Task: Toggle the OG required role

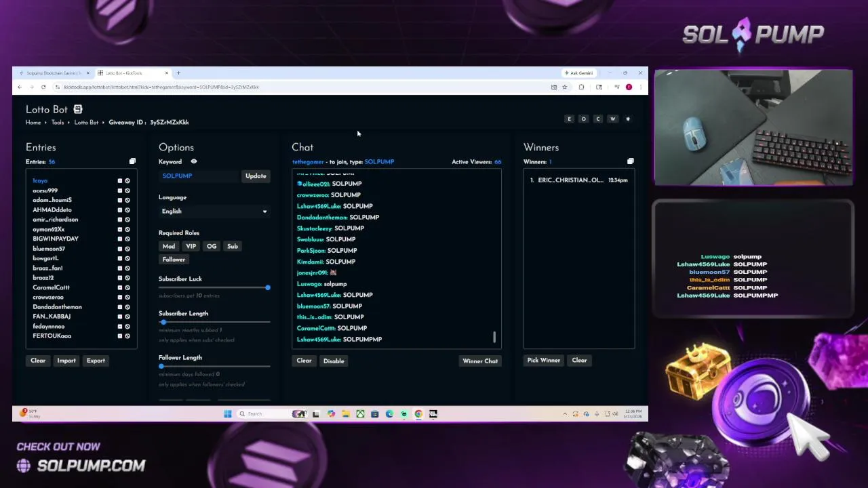Action: tap(212, 246)
